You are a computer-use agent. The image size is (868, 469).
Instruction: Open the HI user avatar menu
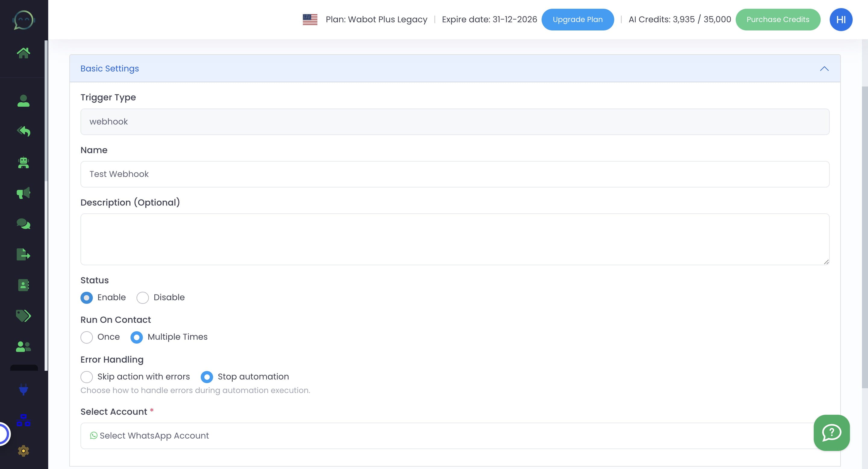pyautogui.click(x=841, y=20)
